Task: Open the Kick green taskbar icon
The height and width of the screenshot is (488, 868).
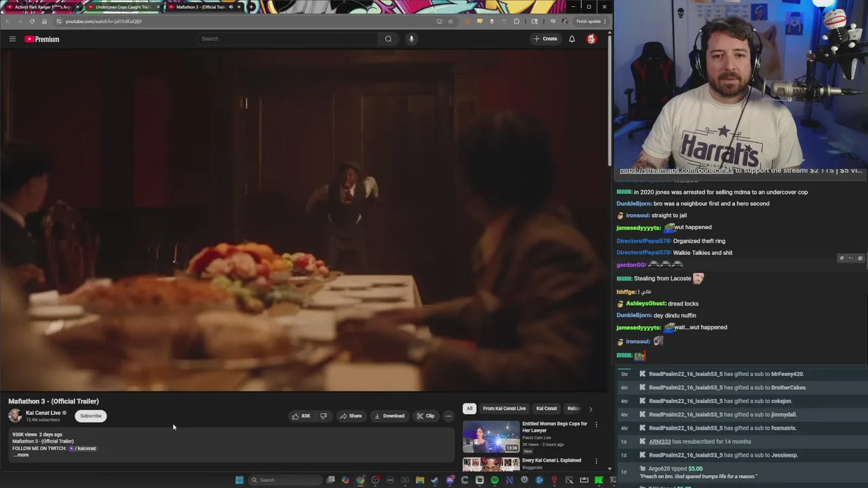Action: tap(599, 480)
